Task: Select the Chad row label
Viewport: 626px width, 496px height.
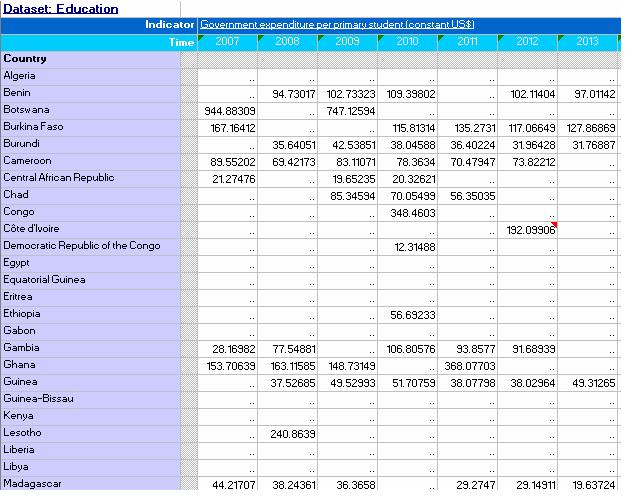Action: [x=16, y=194]
